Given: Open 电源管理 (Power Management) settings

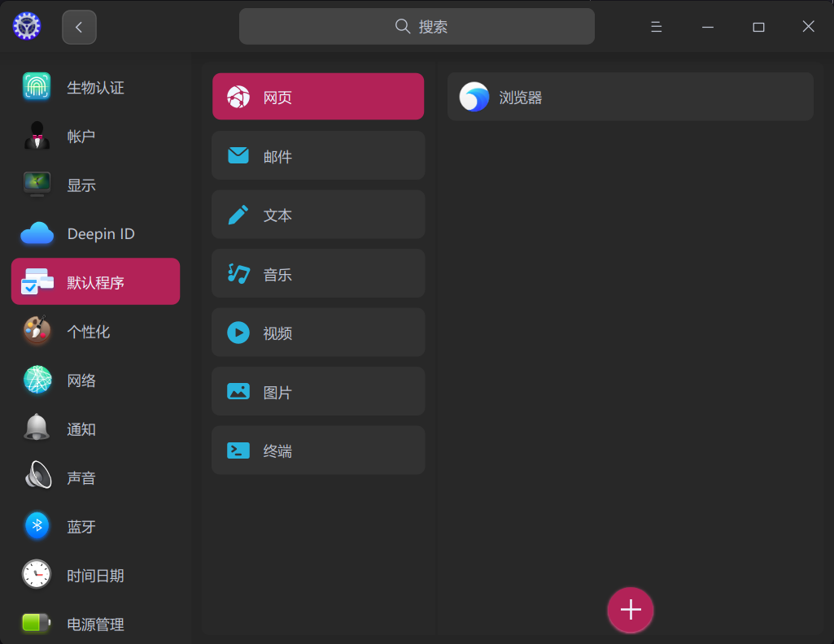Looking at the screenshot, I should click(x=94, y=624).
